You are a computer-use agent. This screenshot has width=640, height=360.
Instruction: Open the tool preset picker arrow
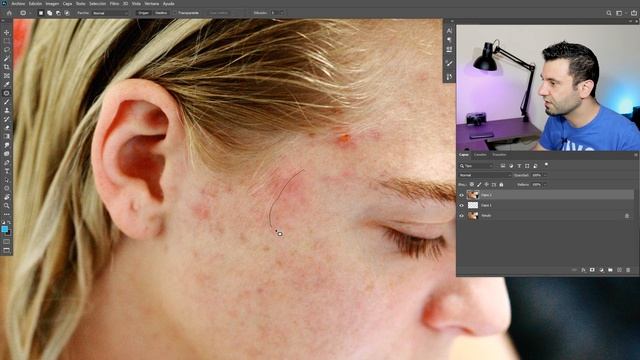click(x=30, y=13)
